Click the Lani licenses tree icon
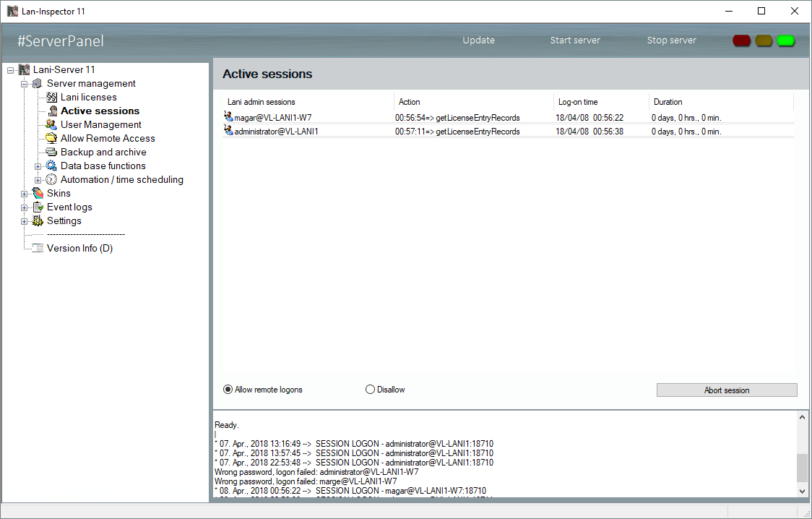Viewport: 812px width, 519px height. point(51,98)
